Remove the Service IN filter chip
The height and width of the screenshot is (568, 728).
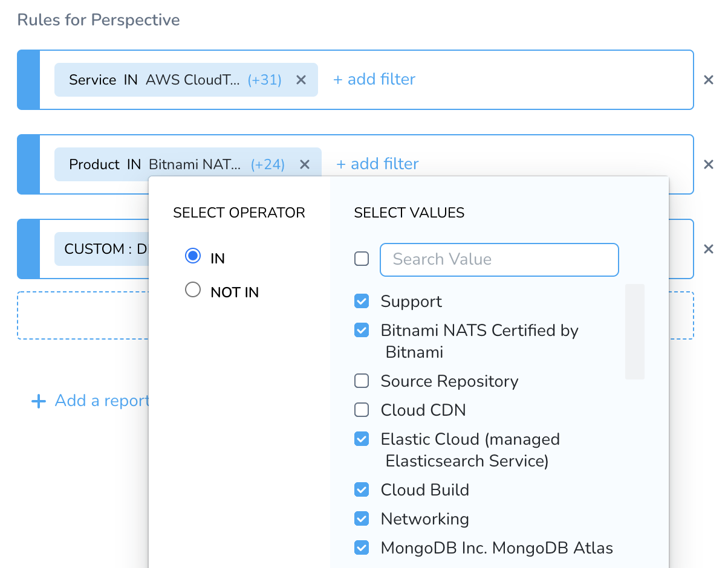(x=301, y=80)
